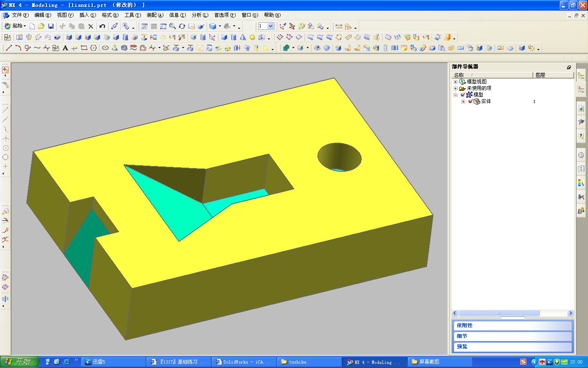The height and width of the screenshot is (368, 588).
Task: Open the 分析 menu
Action: tap(200, 15)
